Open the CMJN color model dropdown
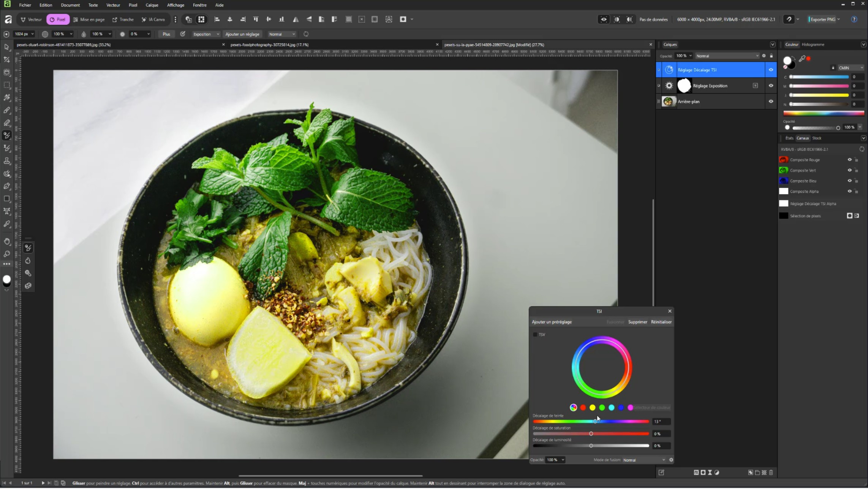 click(x=851, y=68)
